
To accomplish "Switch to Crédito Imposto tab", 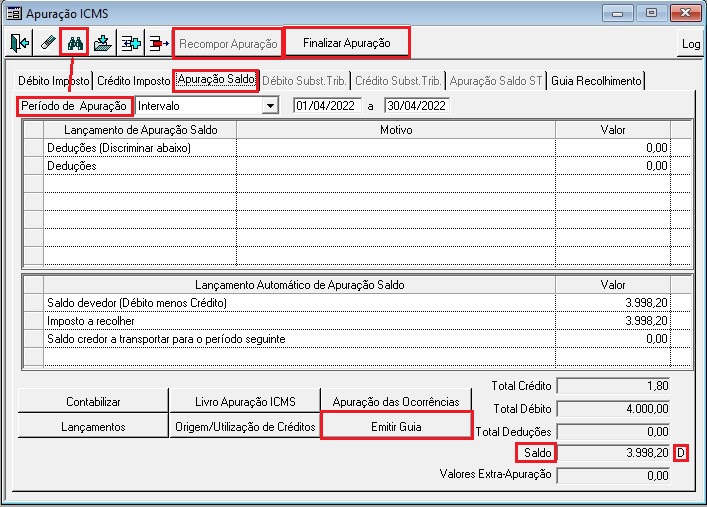I will click(133, 81).
